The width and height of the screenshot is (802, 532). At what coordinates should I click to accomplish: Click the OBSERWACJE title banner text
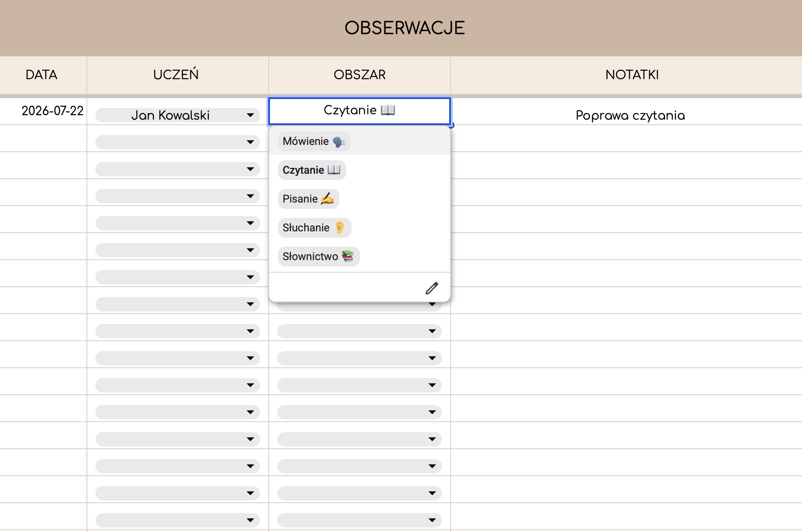(405, 28)
